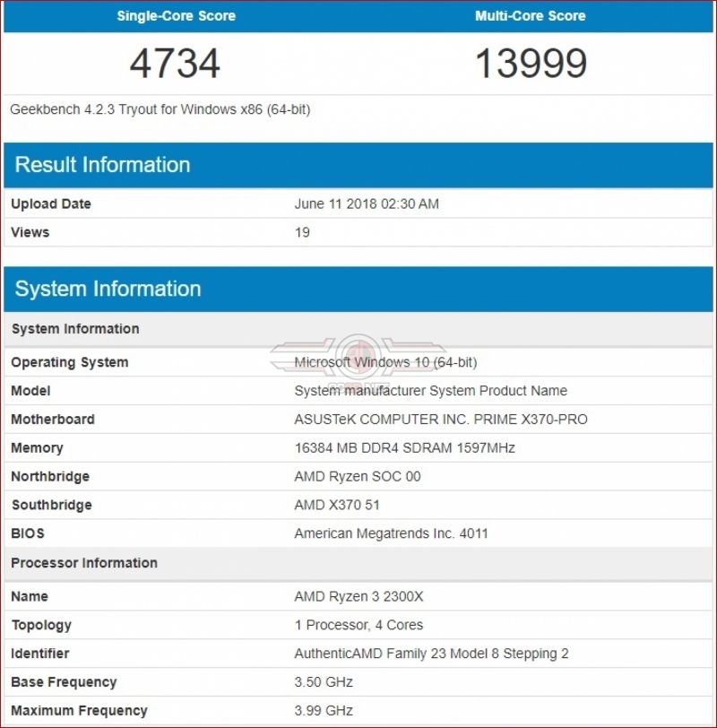Select "16384 MB DDR4 SDRAM 1597MHz" value
Screen dimensions: 717x728
click(405, 448)
